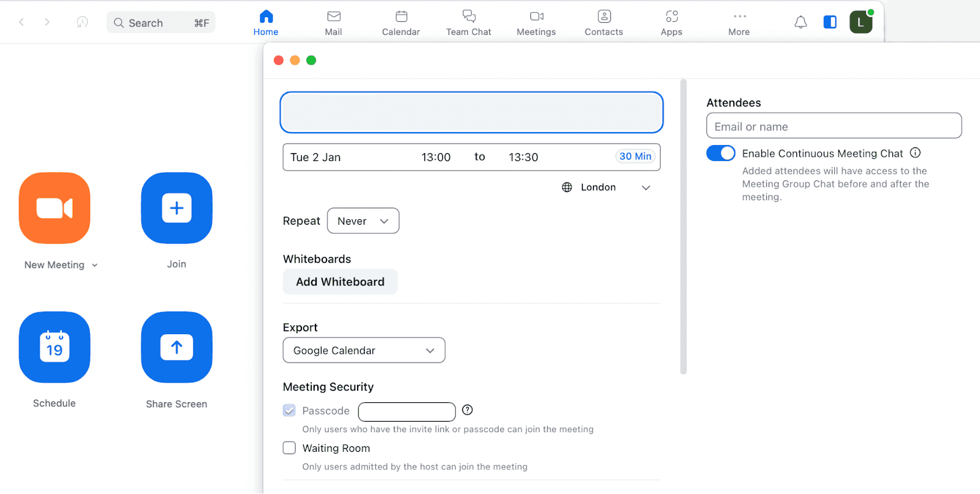
Task: Click the help icon next to Passcode
Action: point(467,410)
